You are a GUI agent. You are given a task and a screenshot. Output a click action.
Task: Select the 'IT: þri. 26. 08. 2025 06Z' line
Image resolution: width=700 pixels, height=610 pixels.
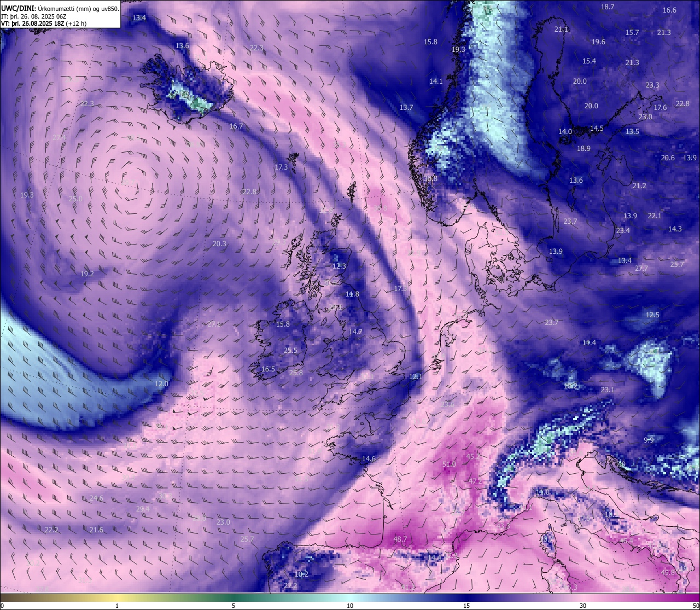(35, 16)
